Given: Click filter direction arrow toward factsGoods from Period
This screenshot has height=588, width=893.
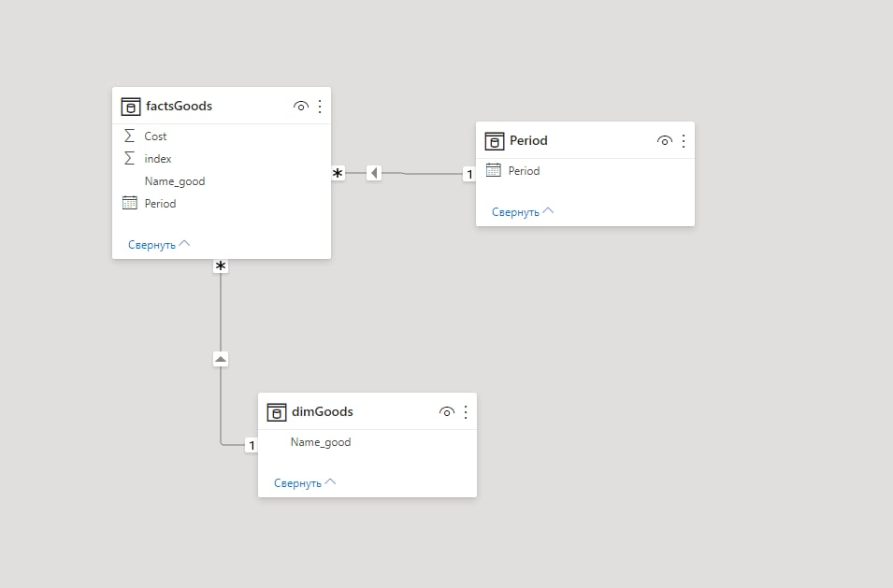Looking at the screenshot, I should (374, 172).
